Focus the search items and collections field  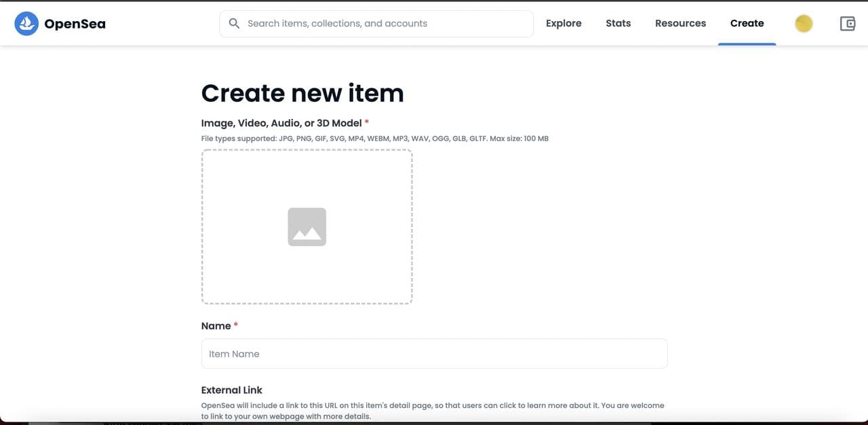[387, 24]
